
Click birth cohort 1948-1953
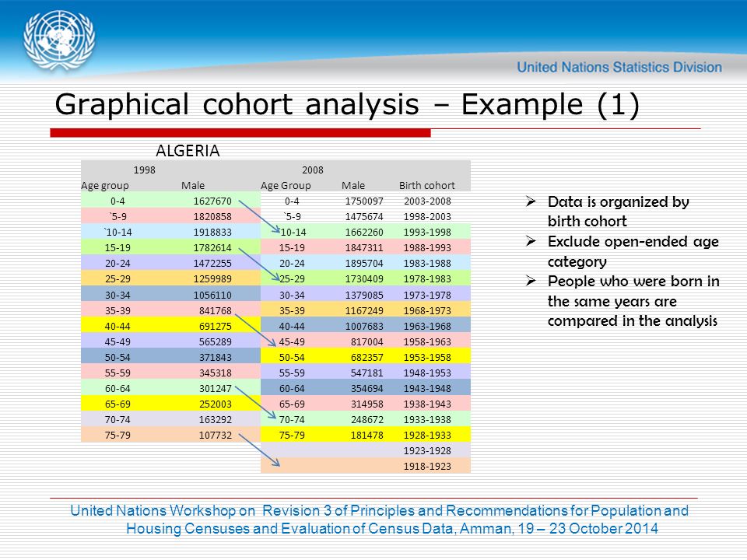coord(427,373)
